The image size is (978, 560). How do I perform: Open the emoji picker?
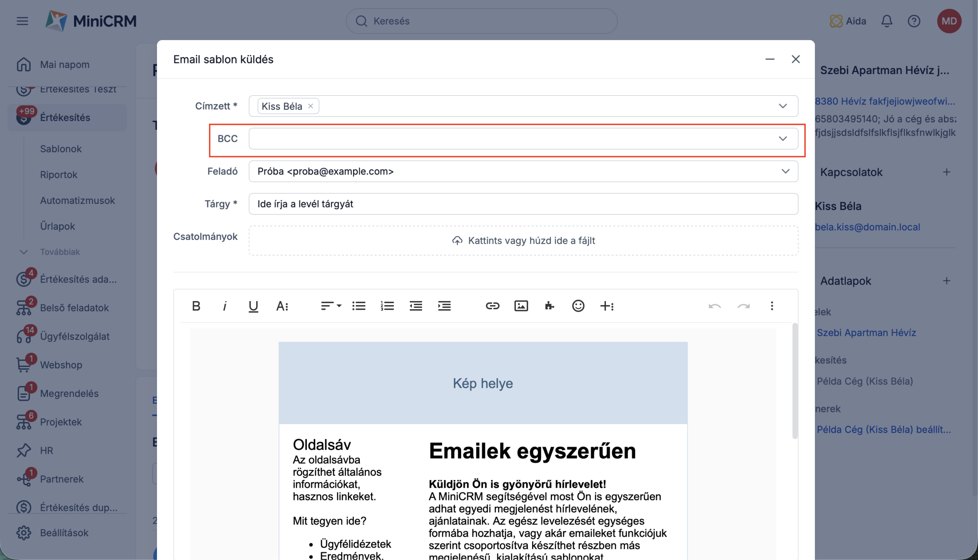coord(578,306)
